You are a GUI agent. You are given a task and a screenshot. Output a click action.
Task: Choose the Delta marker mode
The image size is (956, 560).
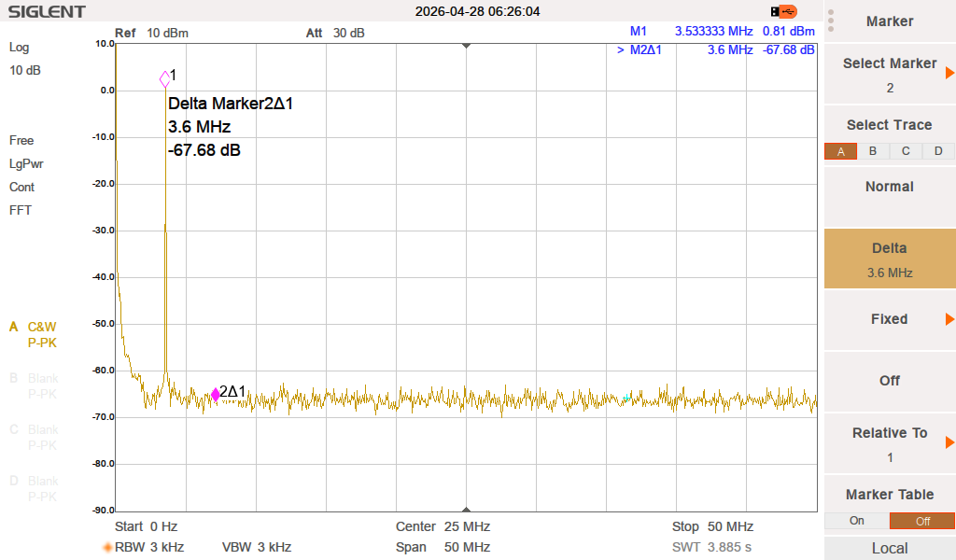pyautogui.click(x=889, y=258)
